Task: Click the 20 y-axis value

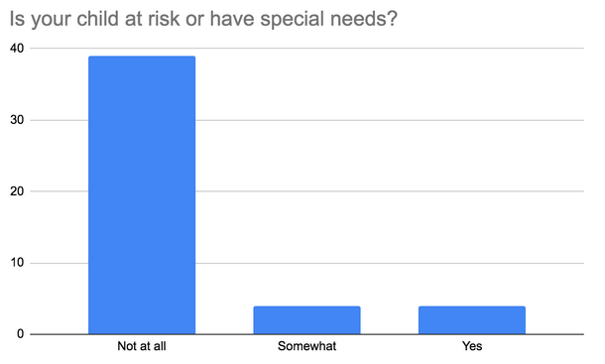Action: tap(17, 191)
